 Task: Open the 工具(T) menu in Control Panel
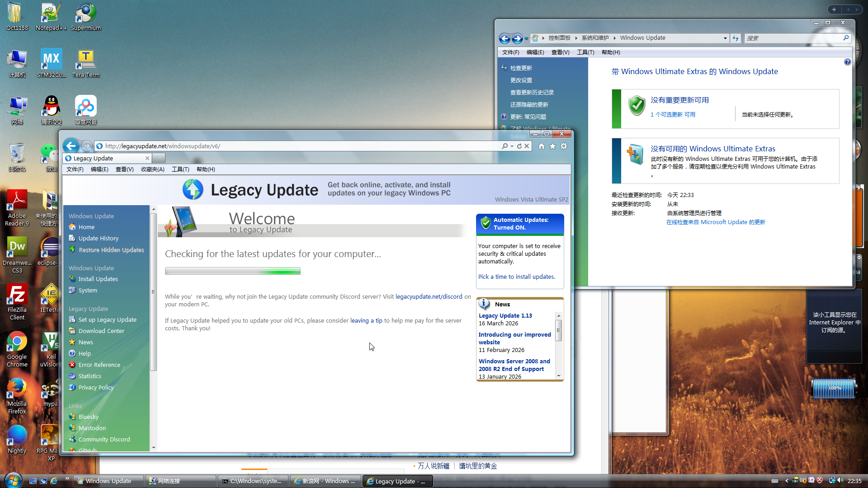pos(585,52)
